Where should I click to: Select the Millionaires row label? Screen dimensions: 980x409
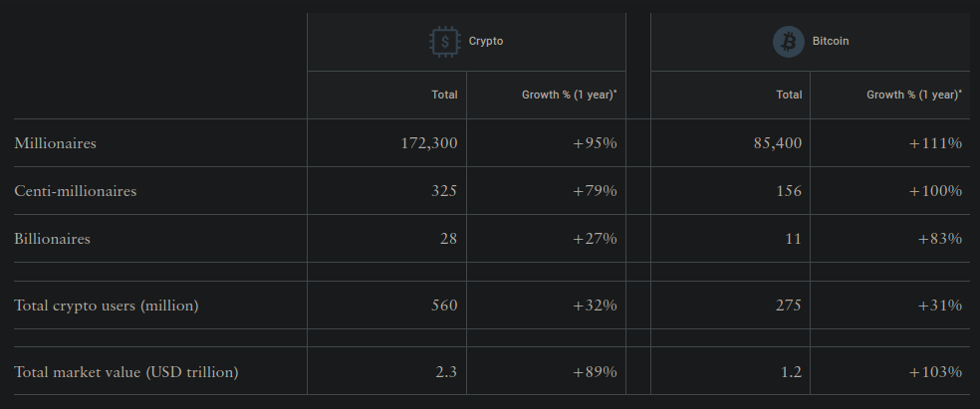55,143
